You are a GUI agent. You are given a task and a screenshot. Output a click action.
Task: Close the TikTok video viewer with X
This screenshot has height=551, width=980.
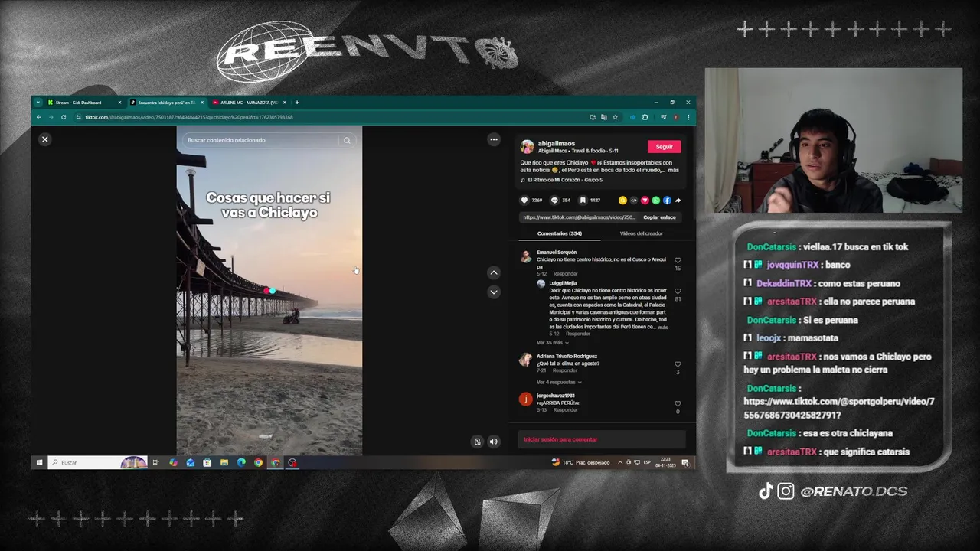[44, 139]
